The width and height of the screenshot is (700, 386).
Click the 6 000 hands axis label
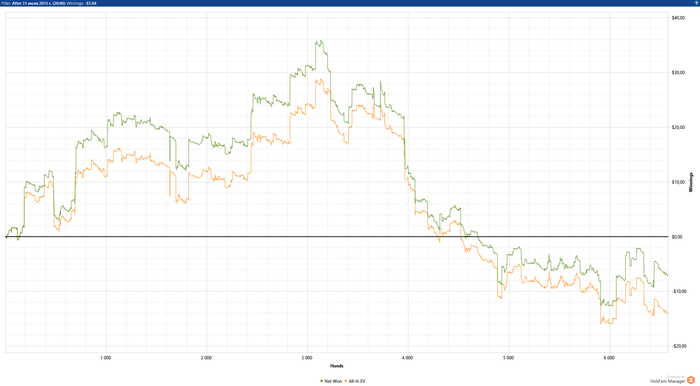(609, 358)
